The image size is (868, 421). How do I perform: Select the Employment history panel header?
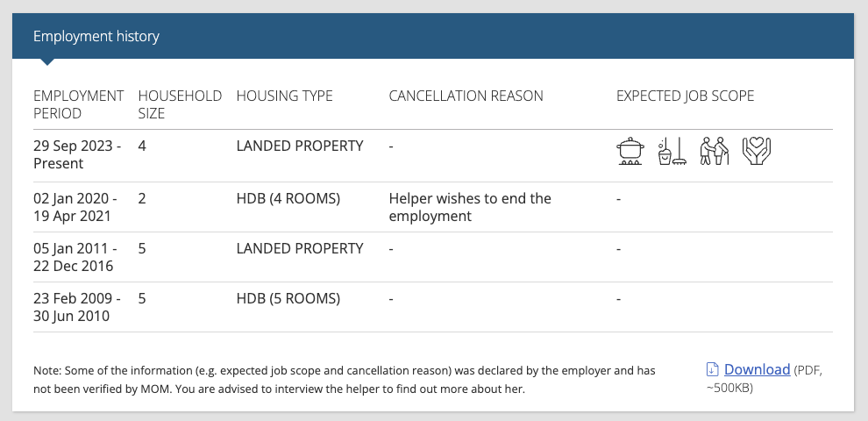(x=433, y=36)
